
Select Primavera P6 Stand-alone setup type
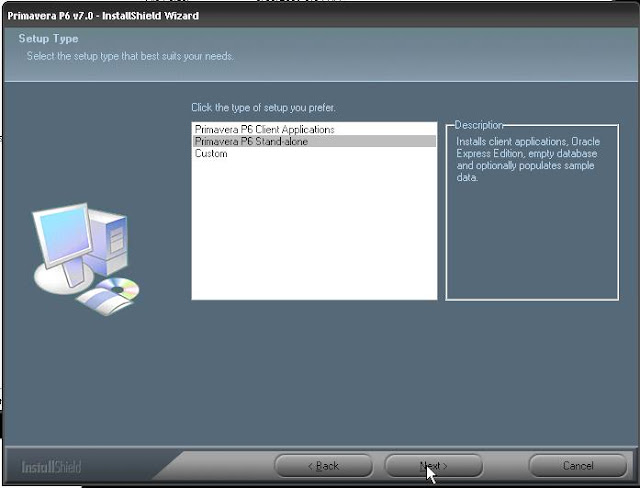click(x=314, y=141)
